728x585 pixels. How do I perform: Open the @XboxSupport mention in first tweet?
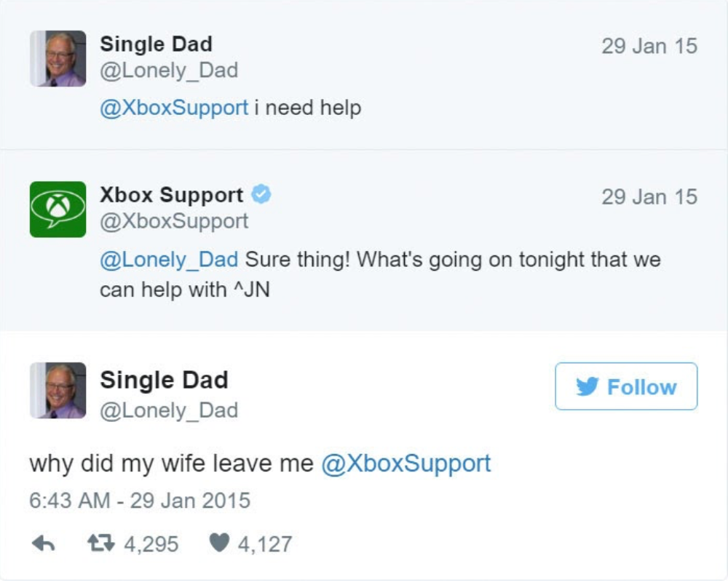pyautogui.click(x=174, y=108)
